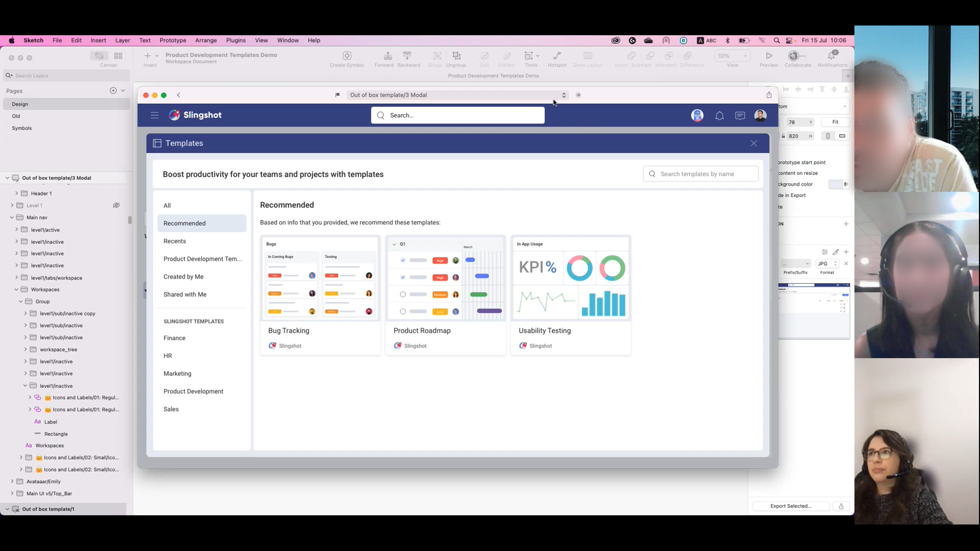Add a new page with plus icon

113,91
